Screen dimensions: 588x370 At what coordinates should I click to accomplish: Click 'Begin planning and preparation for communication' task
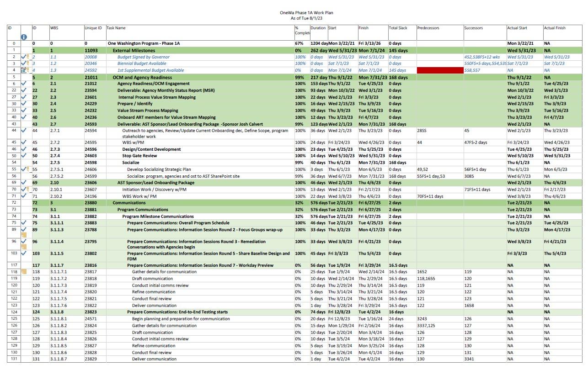click(x=181, y=319)
